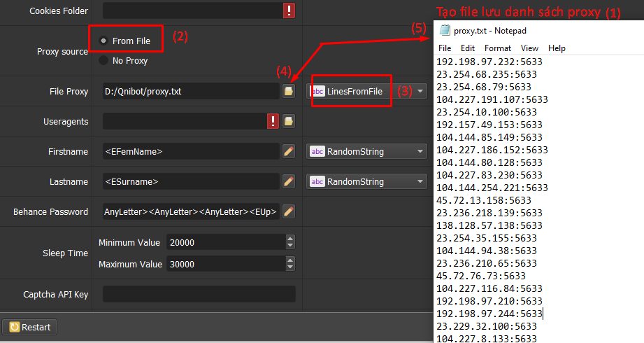Click the red warning icon in Useragents field

(273, 121)
